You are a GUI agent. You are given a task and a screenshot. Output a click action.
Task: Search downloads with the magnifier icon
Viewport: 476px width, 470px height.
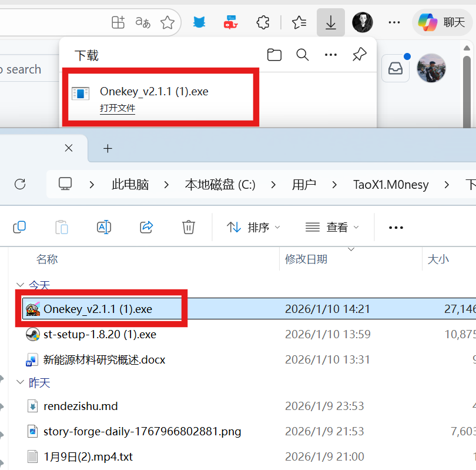point(303,55)
